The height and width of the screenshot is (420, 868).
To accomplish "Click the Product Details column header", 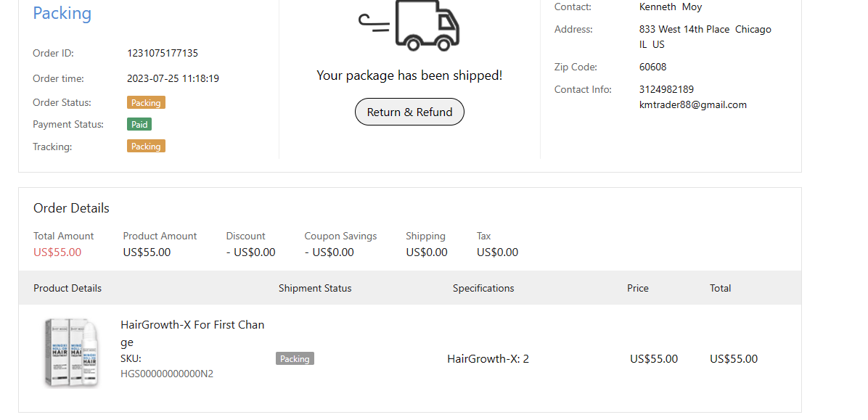I will tap(67, 288).
